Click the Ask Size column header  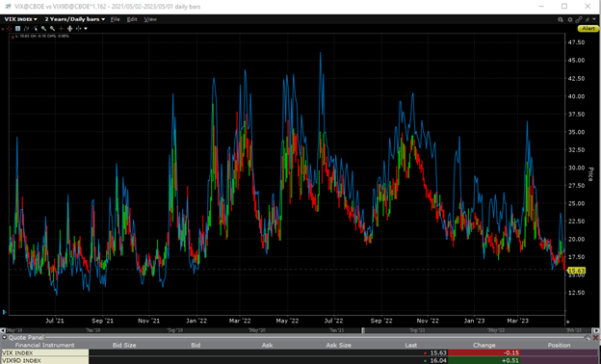coord(338,346)
